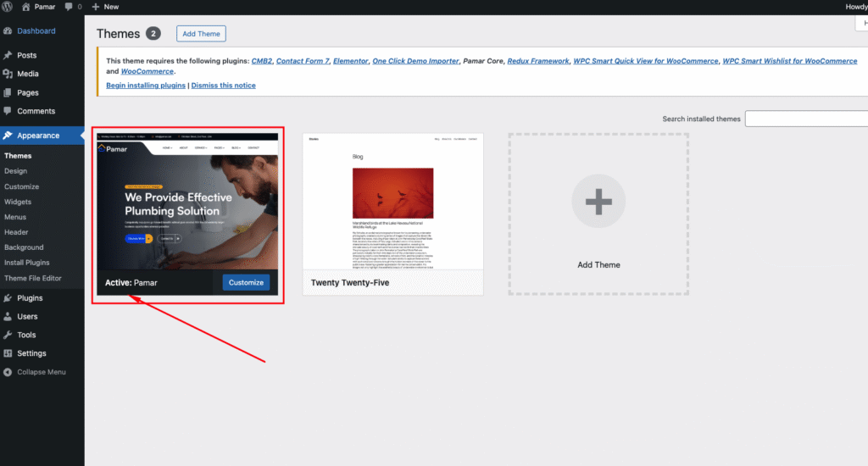The height and width of the screenshot is (466, 868).
Task: Click the Tools wrench icon
Action: 8,335
